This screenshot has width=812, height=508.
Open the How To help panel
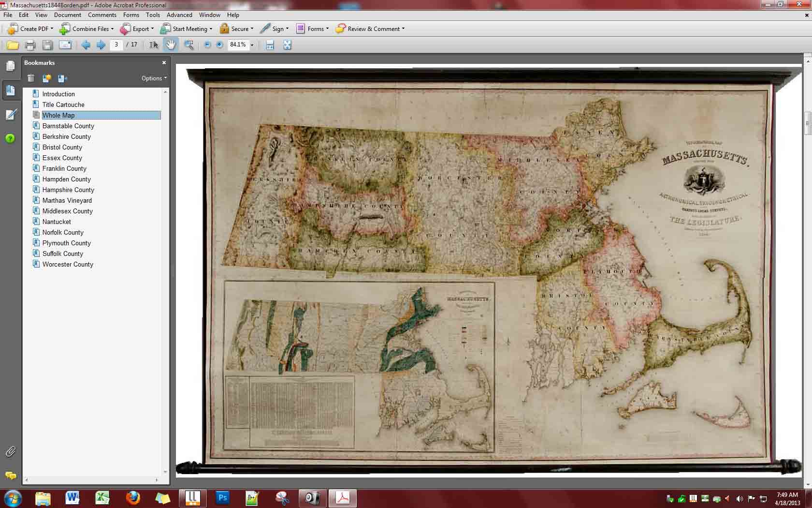pos(10,138)
